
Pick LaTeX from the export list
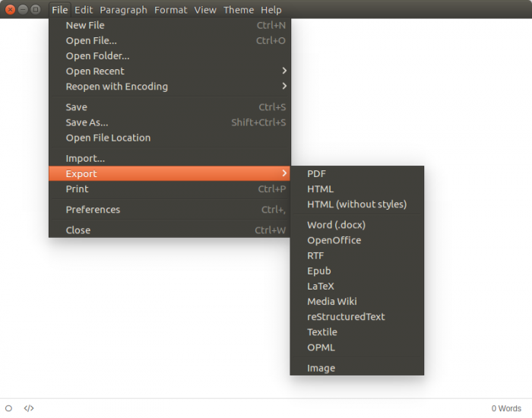(320, 286)
